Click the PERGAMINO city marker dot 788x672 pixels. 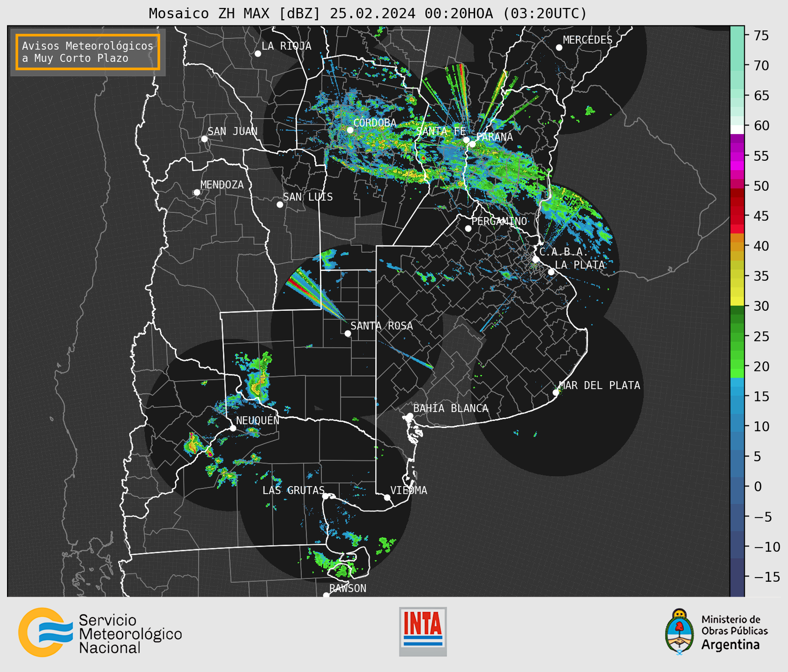click(x=468, y=229)
